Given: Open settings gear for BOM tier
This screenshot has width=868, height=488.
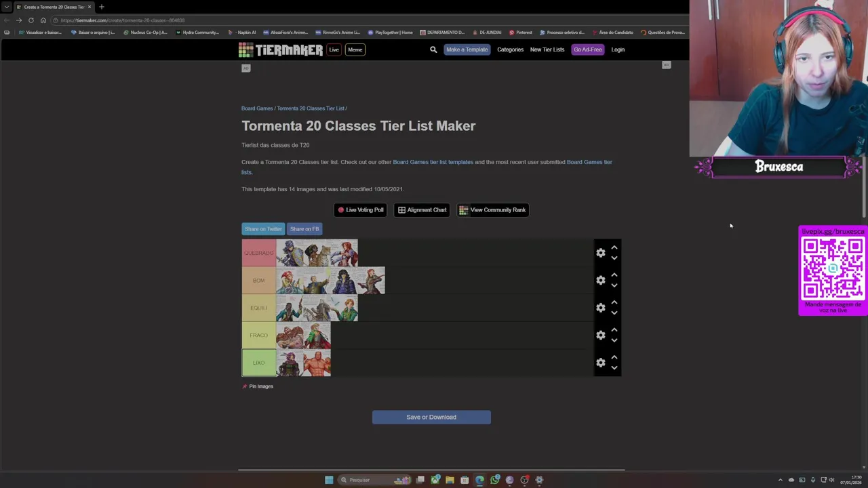Looking at the screenshot, I should pyautogui.click(x=600, y=281).
